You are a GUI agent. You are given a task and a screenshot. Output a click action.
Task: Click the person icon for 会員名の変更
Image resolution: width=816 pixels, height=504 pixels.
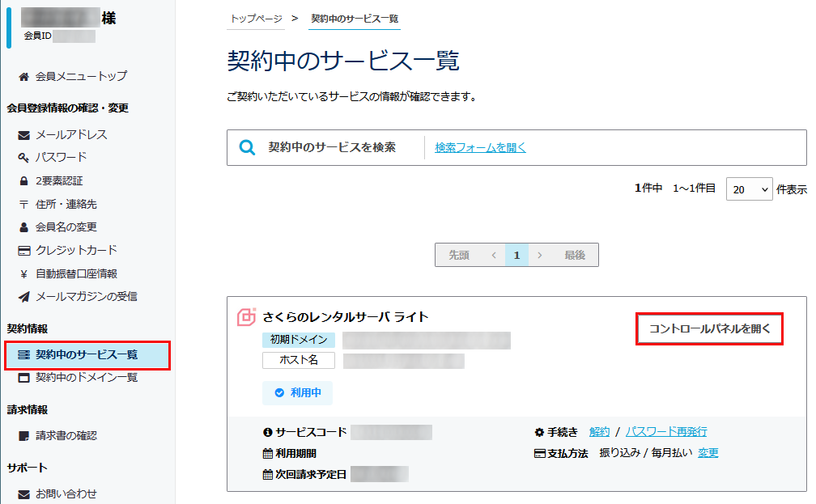point(23,227)
